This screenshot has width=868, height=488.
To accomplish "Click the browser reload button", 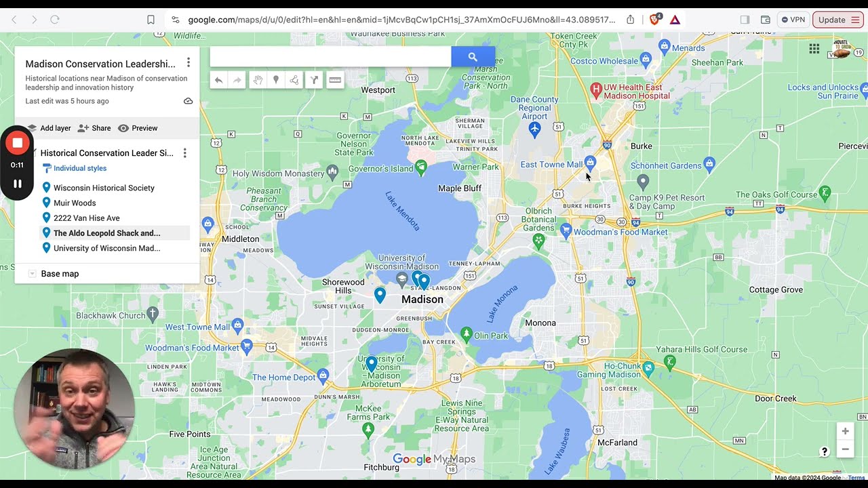I will point(55,20).
